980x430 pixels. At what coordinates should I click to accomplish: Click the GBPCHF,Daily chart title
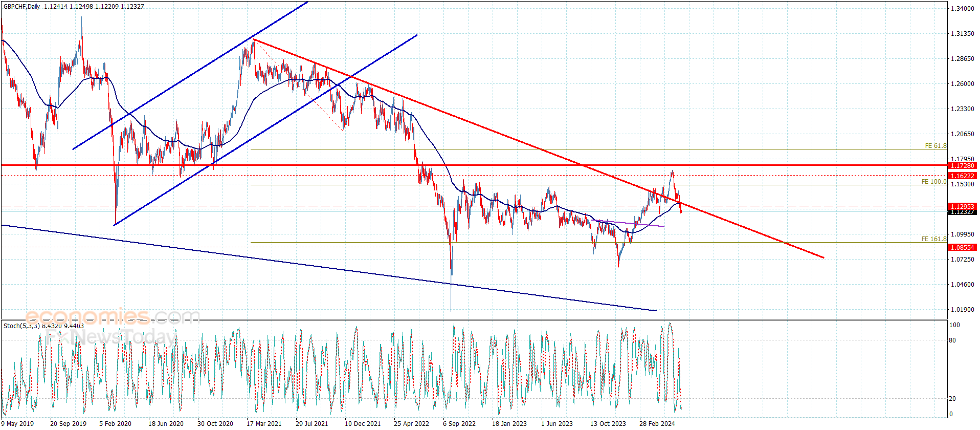click(21, 7)
